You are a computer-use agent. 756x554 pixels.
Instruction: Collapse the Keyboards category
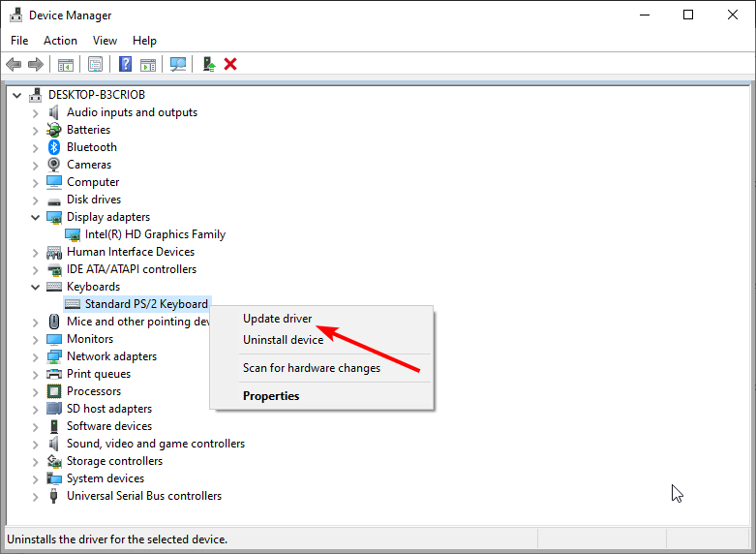35,287
